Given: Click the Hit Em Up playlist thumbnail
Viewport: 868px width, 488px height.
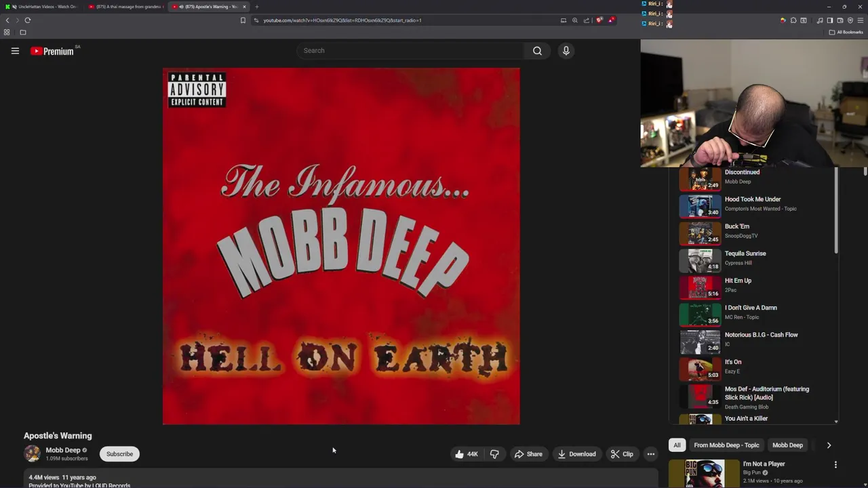Looking at the screenshot, I should (700, 287).
